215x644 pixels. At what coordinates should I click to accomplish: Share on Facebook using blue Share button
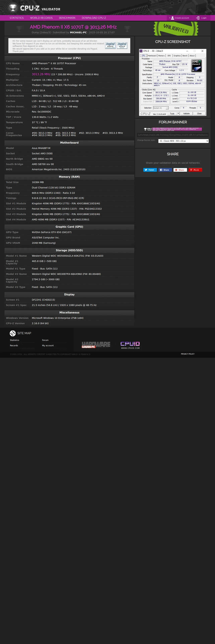pos(165,170)
